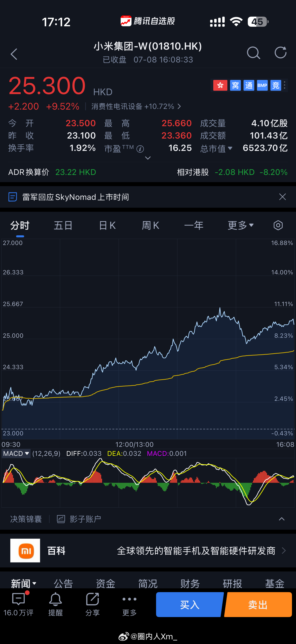The image size is (296, 644).
Task: Open the 更多 three-dots menu
Action: point(130,604)
